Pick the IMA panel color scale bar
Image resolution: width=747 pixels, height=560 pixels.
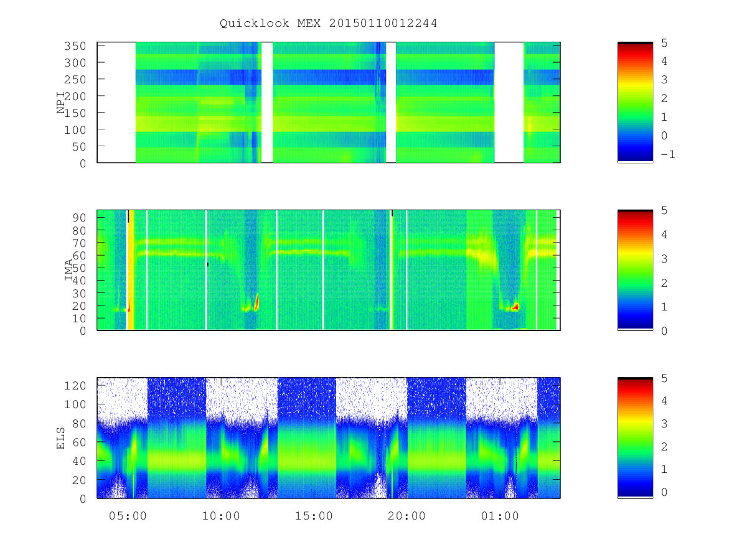click(x=635, y=270)
